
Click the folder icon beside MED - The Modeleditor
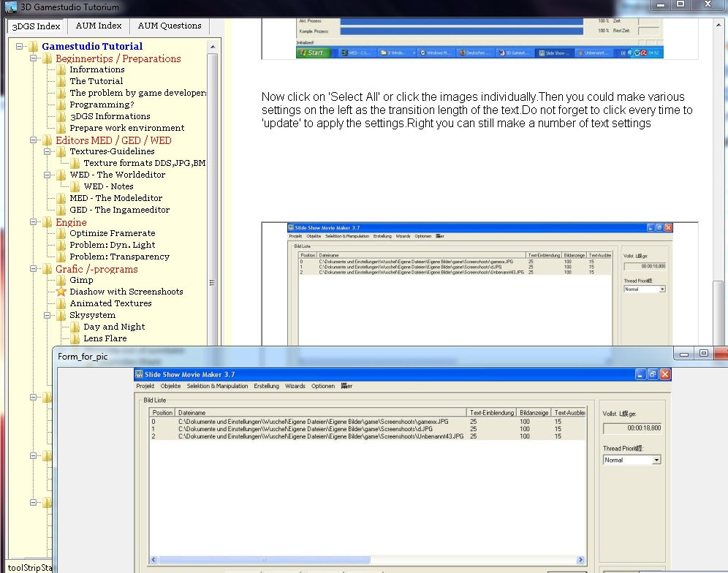pos(61,198)
